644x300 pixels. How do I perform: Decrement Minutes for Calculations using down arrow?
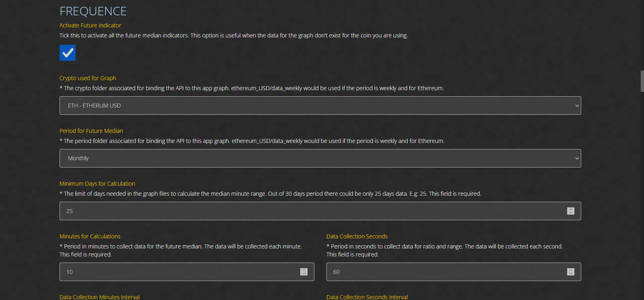pos(304,274)
